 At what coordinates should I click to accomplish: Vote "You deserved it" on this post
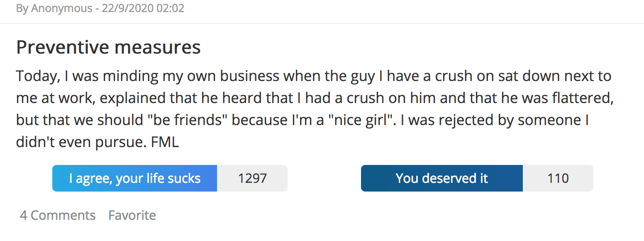pyautogui.click(x=442, y=178)
